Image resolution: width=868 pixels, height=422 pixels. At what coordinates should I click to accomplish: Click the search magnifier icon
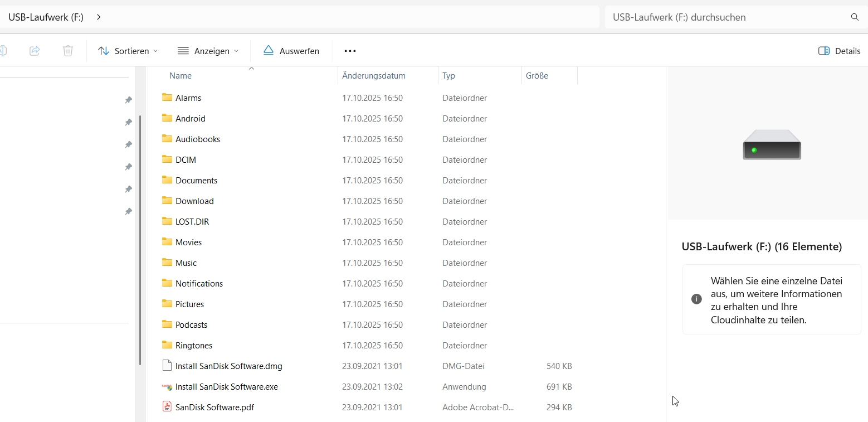coord(855,17)
